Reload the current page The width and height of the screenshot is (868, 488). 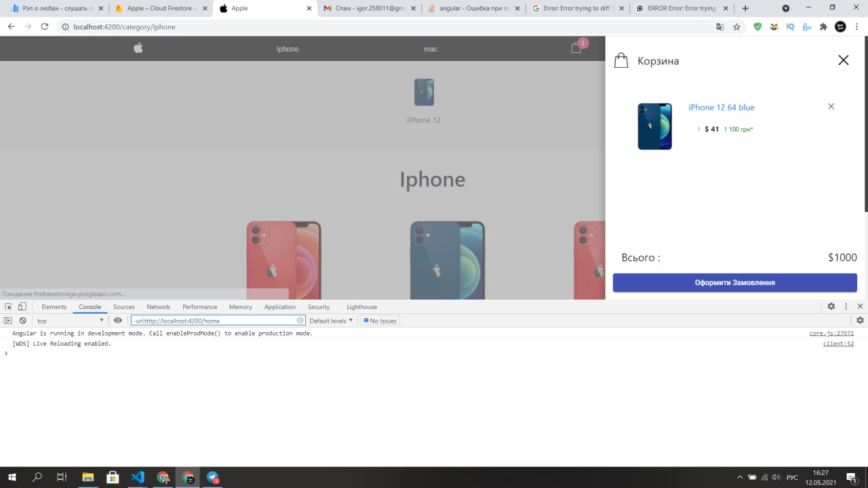pos(45,26)
